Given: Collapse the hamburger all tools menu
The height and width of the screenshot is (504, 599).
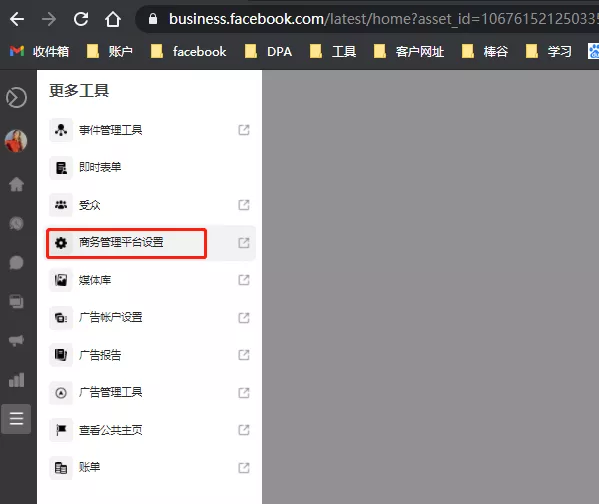Looking at the screenshot, I should [16, 419].
